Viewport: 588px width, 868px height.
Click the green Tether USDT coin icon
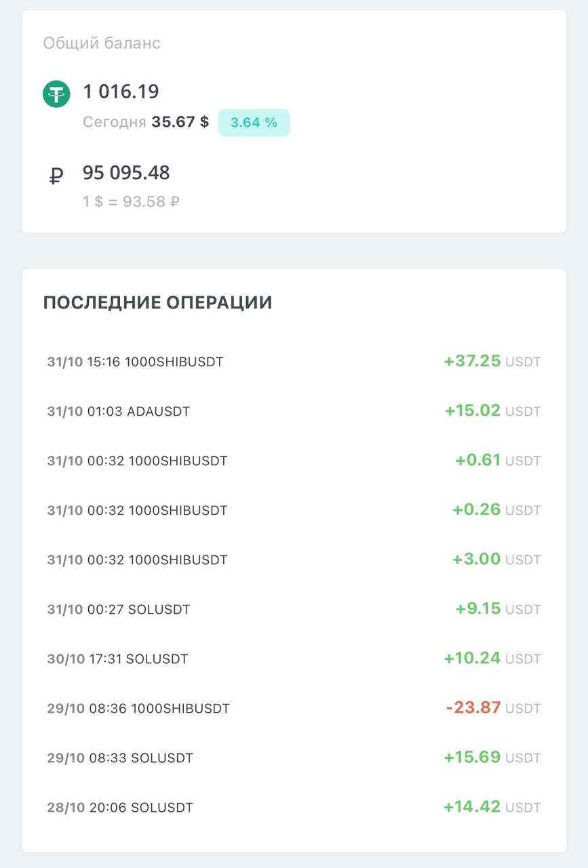pyautogui.click(x=56, y=94)
